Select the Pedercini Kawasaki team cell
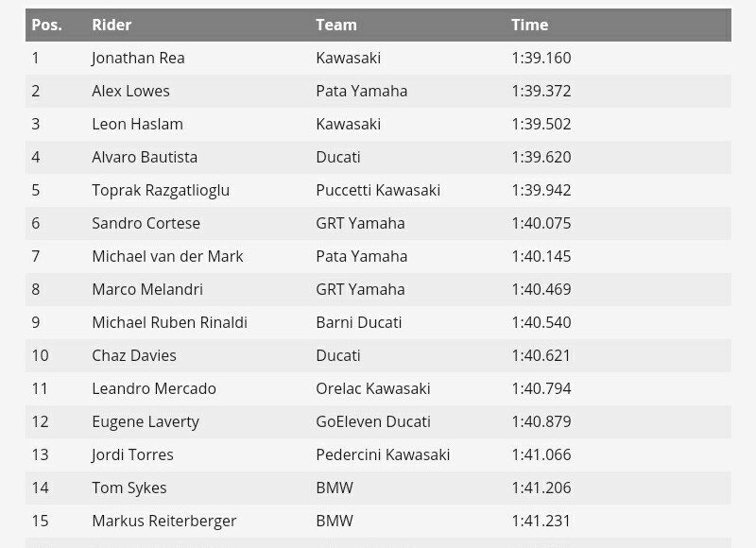The height and width of the screenshot is (548, 756). 383,454
